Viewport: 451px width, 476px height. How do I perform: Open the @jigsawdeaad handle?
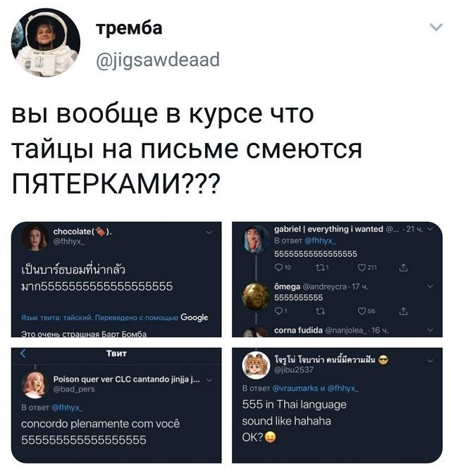pyautogui.click(x=158, y=59)
